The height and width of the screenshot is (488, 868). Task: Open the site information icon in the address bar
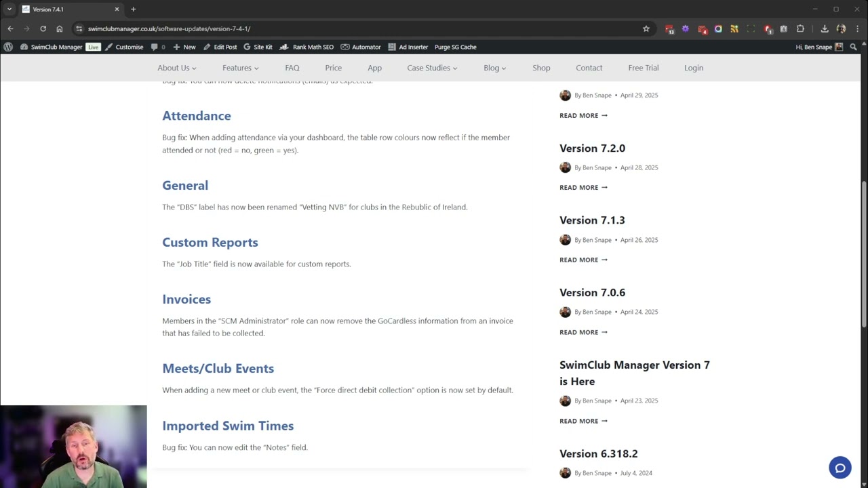[x=79, y=28]
